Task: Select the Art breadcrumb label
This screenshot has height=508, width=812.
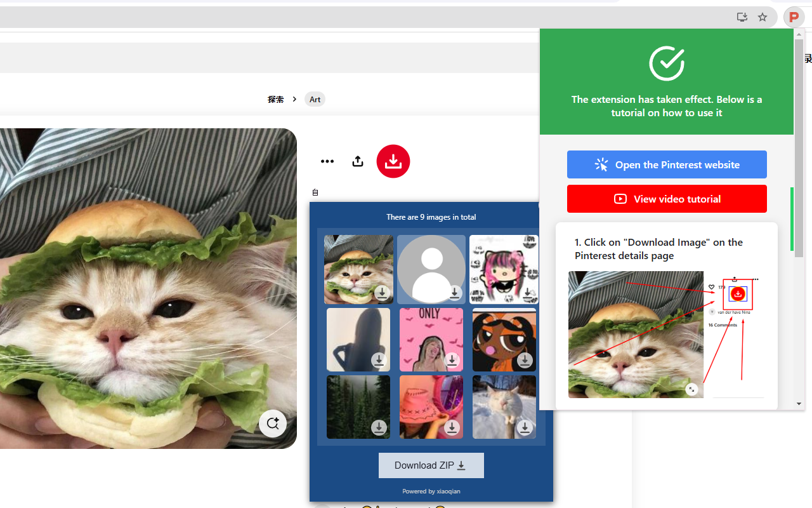Action: click(315, 99)
